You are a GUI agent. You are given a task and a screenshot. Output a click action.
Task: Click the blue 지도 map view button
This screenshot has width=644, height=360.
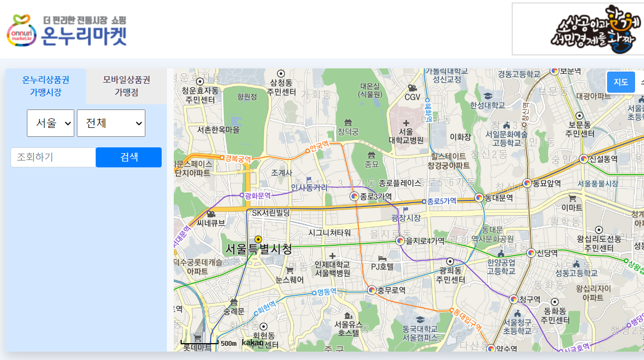621,82
